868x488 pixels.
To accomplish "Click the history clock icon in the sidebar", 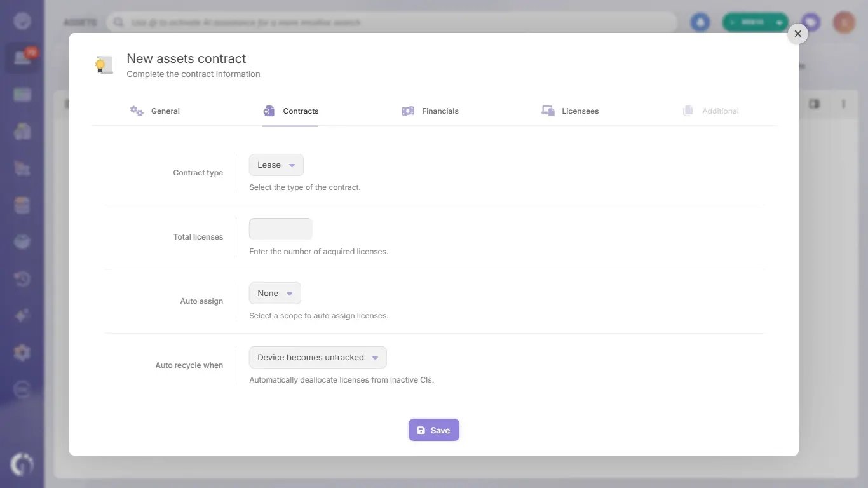I will pos(22,279).
